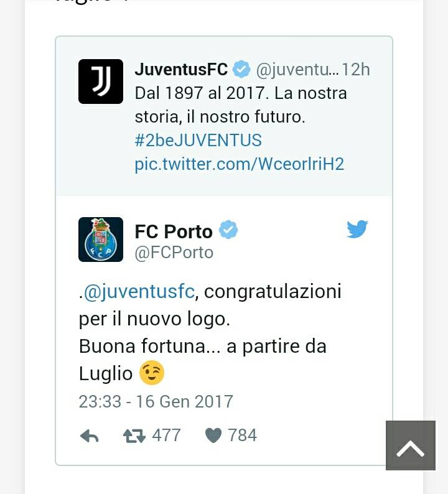Click the Juventus logo avatar
The width and height of the screenshot is (448, 494).
101,82
